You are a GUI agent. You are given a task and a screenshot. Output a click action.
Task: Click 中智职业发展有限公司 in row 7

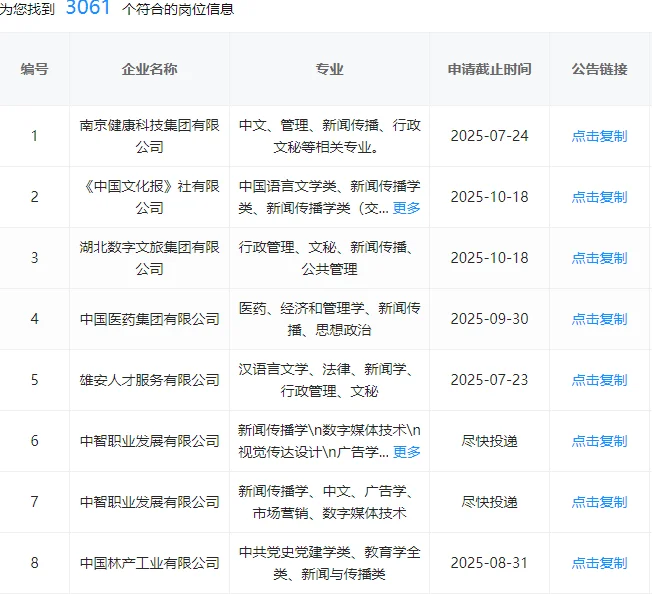pyautogui.click(x=149, y=502)
